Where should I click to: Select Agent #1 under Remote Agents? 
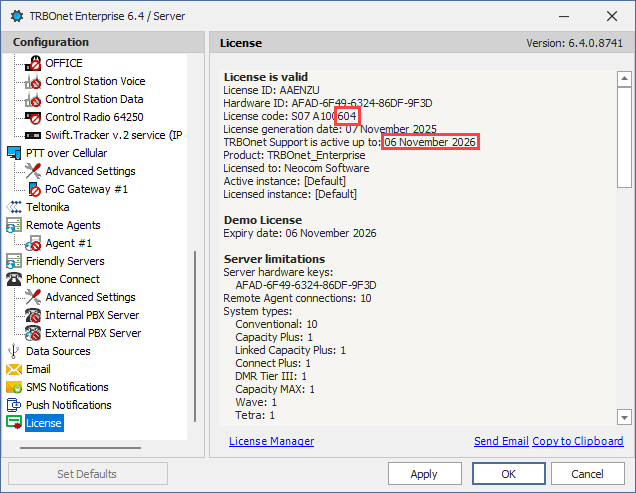tap(68, 243)
